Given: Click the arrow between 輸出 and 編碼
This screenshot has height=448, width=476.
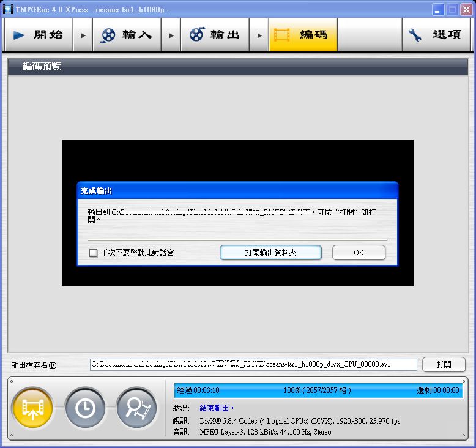Looking at the screenshot, I should (x=259, y=35).
